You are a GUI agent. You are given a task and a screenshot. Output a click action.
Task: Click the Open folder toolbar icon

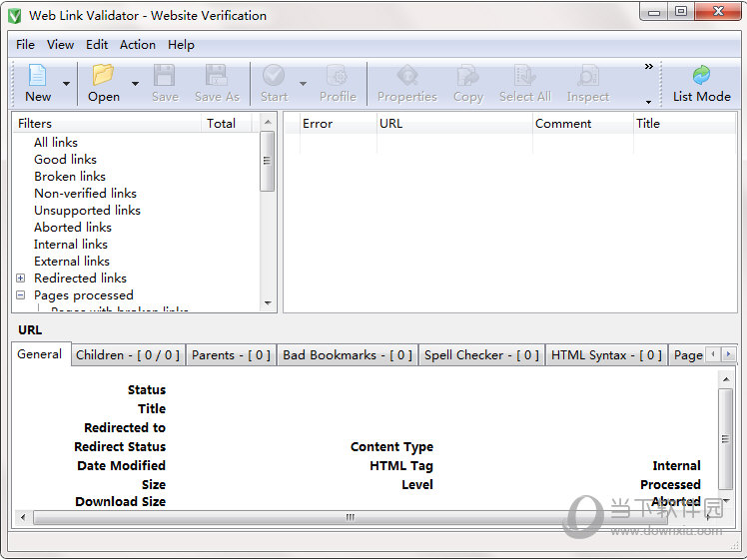[103, 75]
